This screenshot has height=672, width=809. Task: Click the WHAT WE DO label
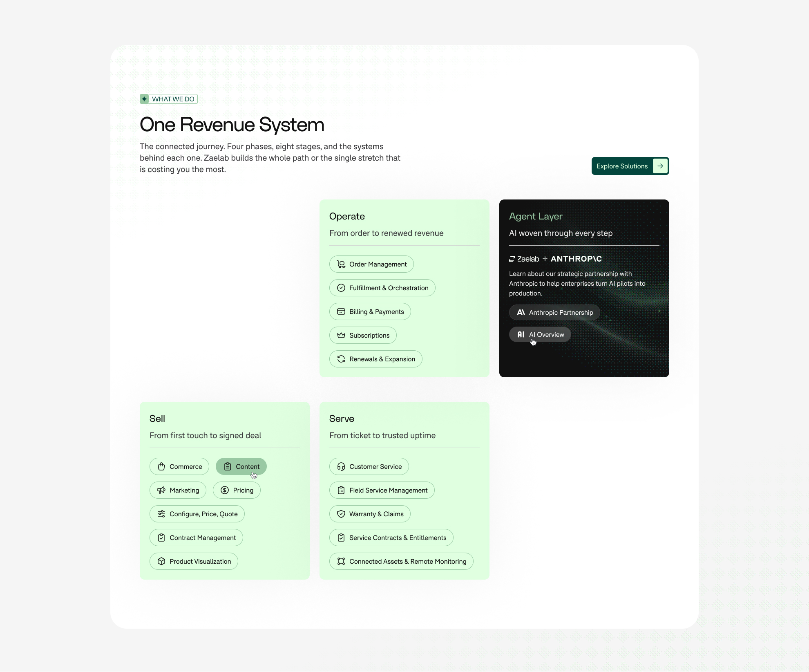(173, 99)
